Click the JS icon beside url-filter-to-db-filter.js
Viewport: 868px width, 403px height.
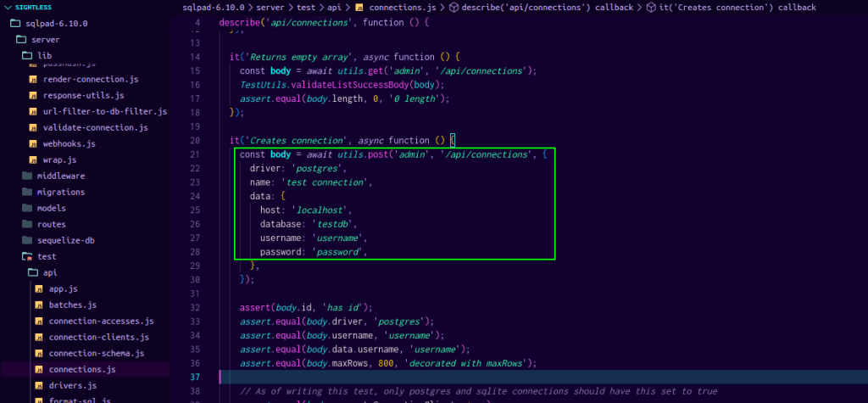pos(33,111)
